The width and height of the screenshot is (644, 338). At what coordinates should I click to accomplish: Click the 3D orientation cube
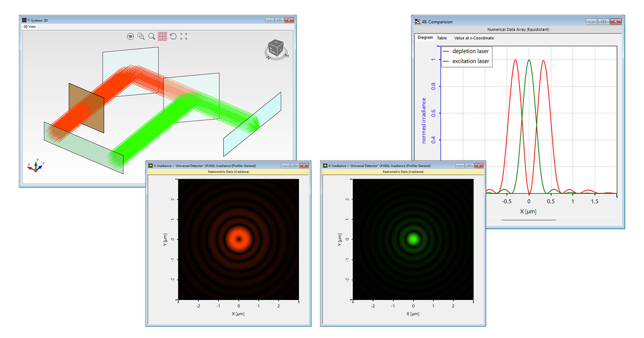tap(276, 49)
